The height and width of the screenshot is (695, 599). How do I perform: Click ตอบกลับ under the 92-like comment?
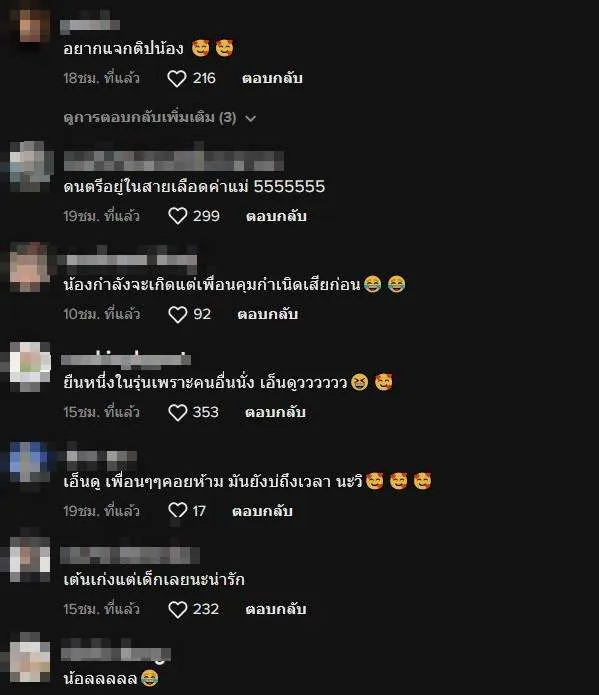(267, 314)
